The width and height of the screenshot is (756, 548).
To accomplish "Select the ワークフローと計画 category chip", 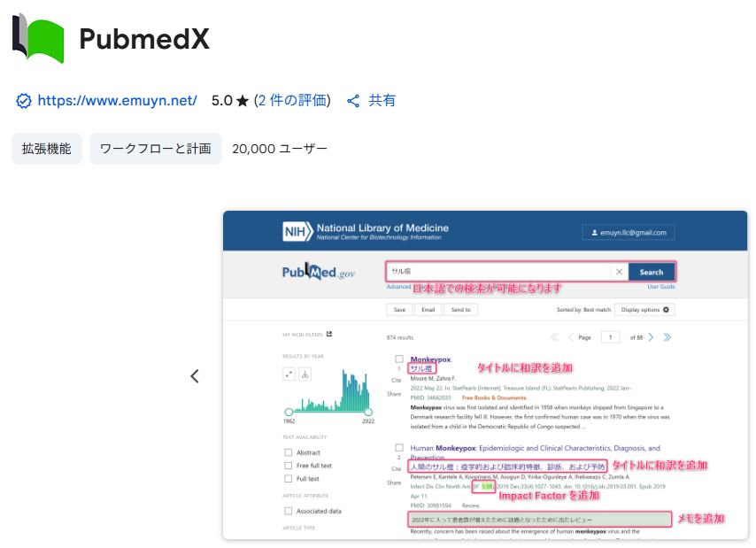I will (155, 149).
